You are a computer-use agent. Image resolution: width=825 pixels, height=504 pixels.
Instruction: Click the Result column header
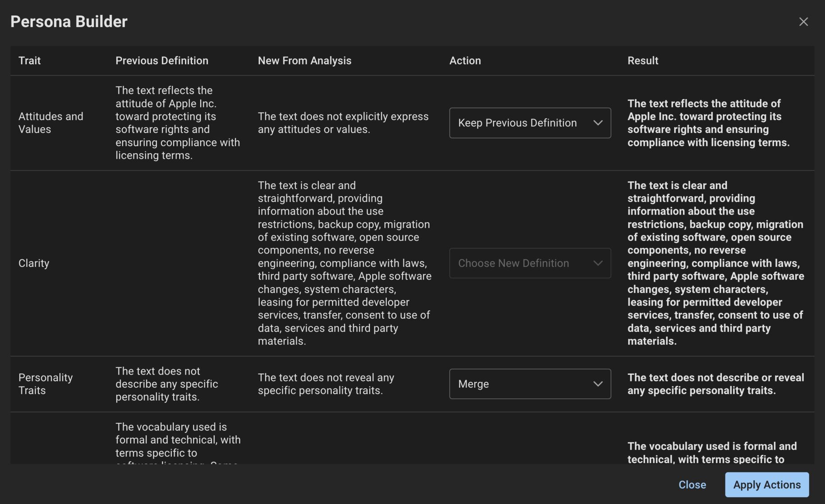[642, 61]
